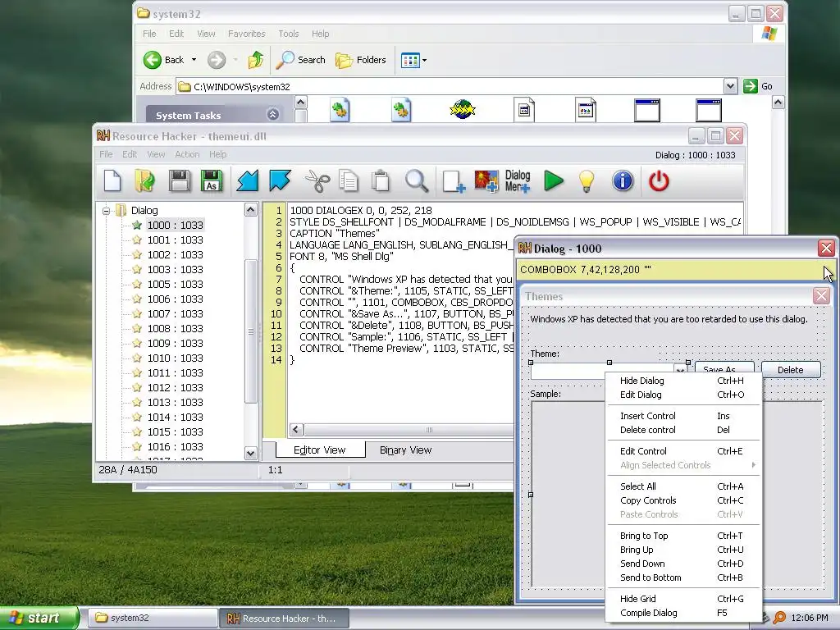The height and width of the screenshot is (630, 840).
Task: Click the blue down-left arrow toolbar icon
Action: pos(248,181)
